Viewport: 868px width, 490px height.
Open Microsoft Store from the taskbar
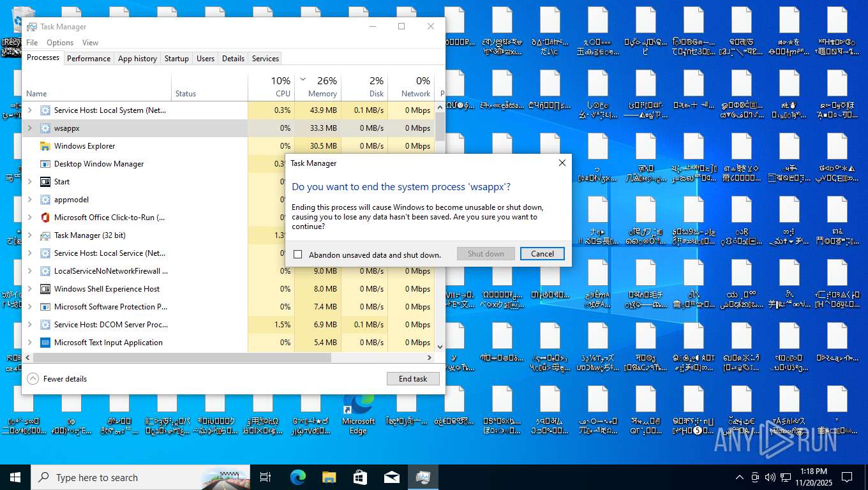(x=360, y=477)
